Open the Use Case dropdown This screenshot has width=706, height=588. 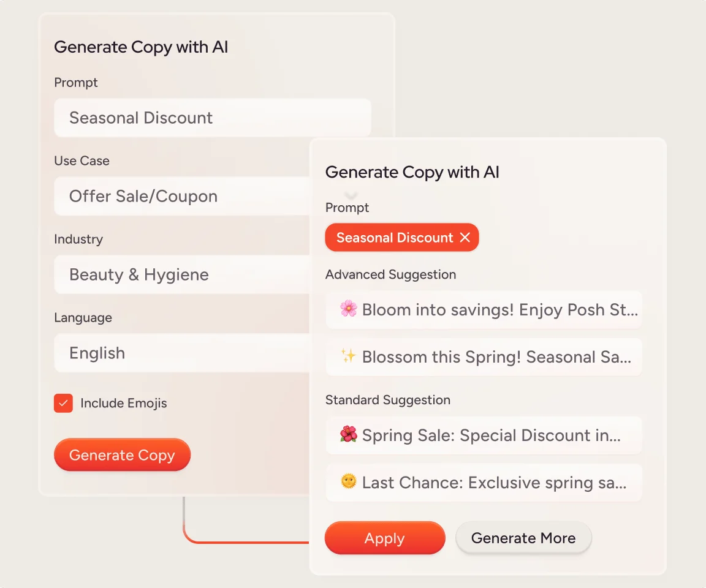(x=182, y=196)
